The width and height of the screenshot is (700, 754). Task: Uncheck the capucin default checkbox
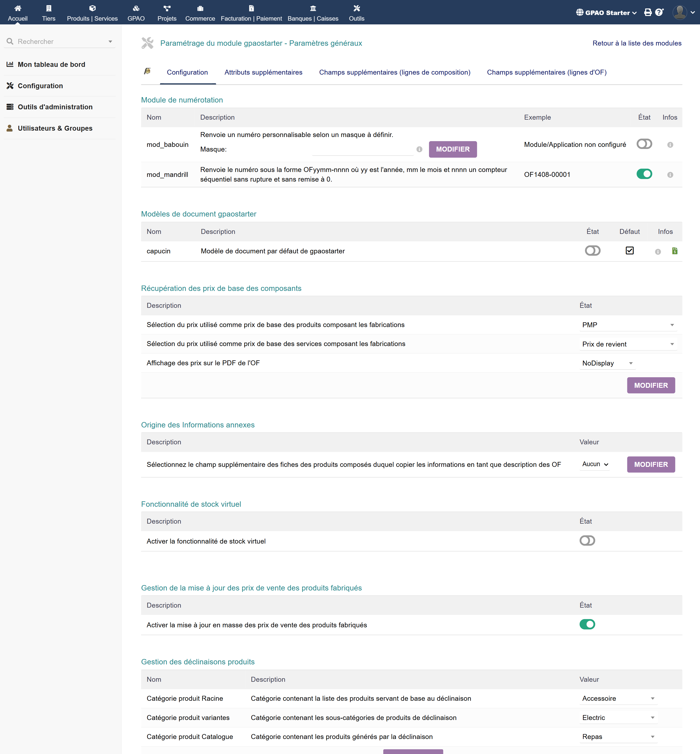(x=629, y=251)
